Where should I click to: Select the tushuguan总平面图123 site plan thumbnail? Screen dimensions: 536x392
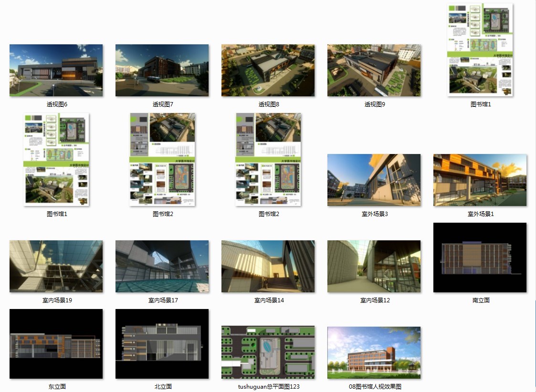click(268, 352)
